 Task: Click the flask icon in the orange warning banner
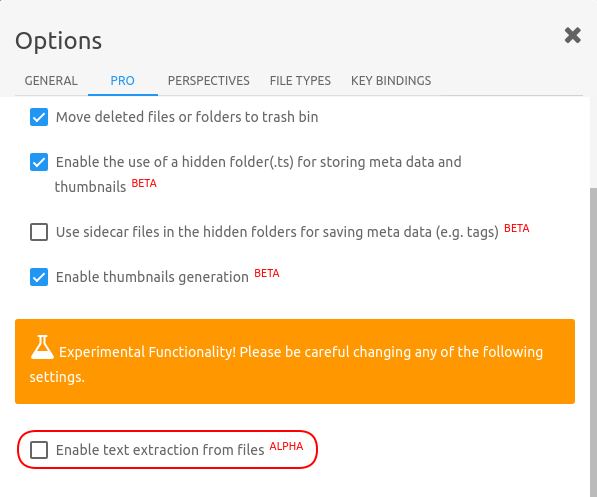(42, 347)
